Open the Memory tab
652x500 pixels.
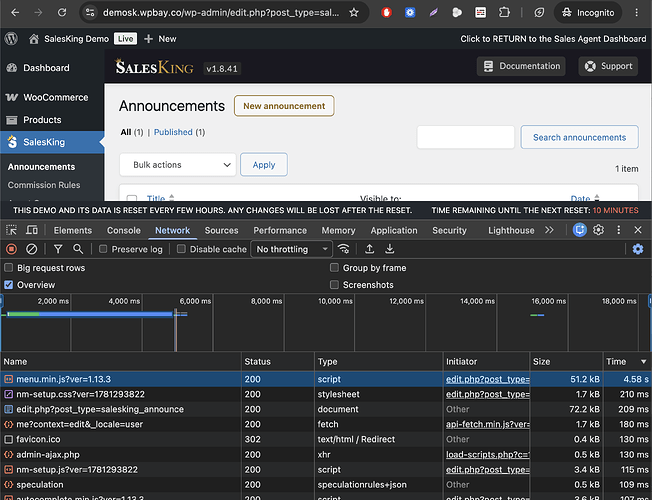coord(338,230)
